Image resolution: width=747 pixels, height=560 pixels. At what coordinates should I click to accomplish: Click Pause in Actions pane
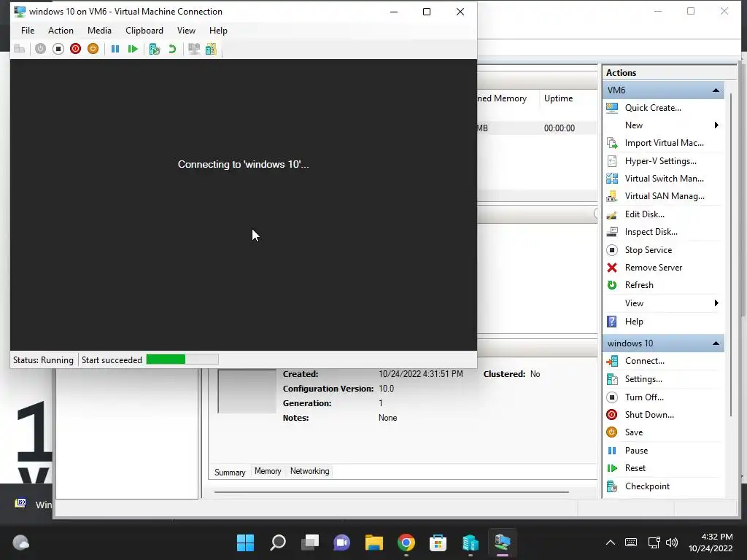pos(636,451)
